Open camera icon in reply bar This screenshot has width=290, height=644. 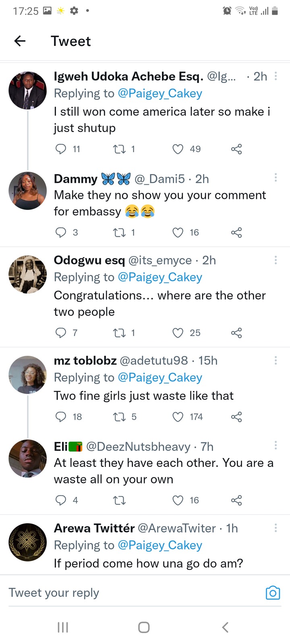(273, 593)
